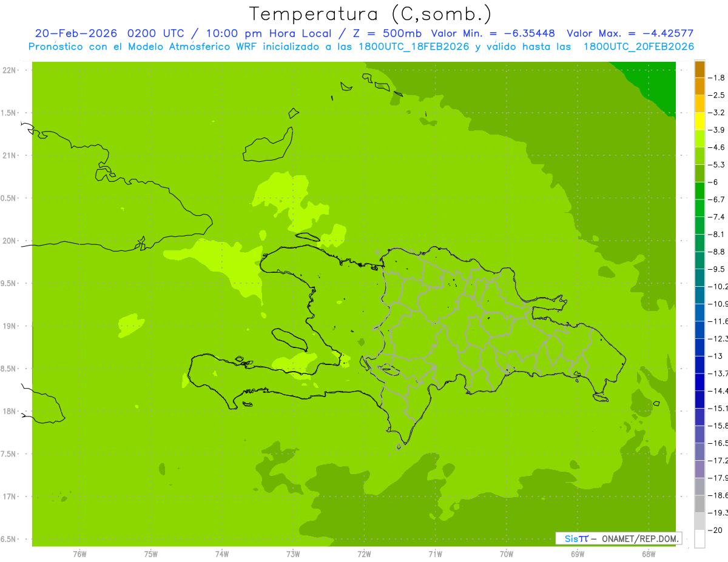Click the "-3.9" colorbar label
This screenshot has width=728, height=562.
[x=716, y=130]
